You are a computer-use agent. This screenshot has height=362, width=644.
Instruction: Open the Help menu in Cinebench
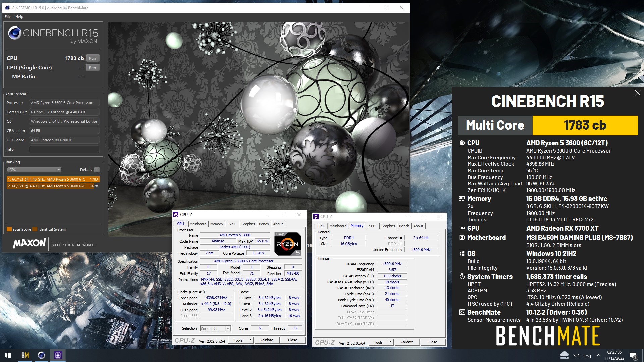click(19, 17)
